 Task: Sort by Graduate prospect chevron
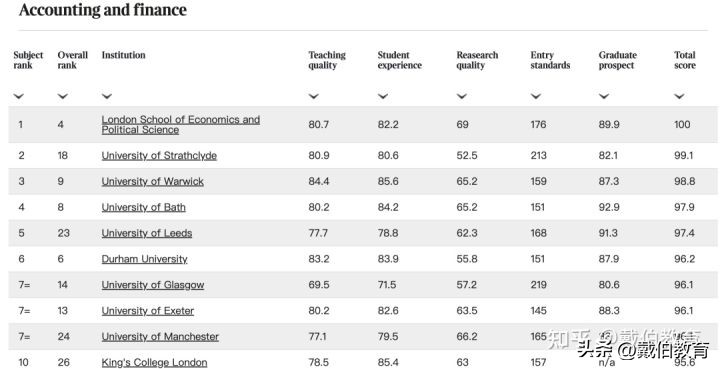pyautogui.click(x=604, y=96)
